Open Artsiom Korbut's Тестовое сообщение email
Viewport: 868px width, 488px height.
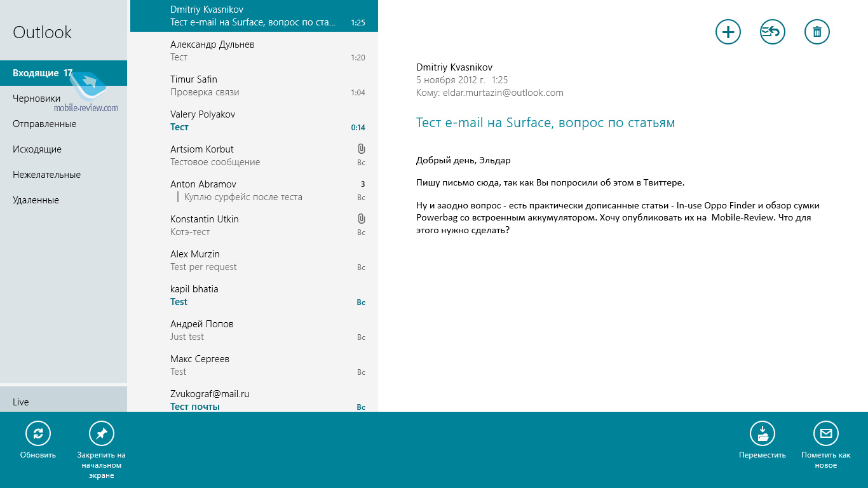[254, 156]
